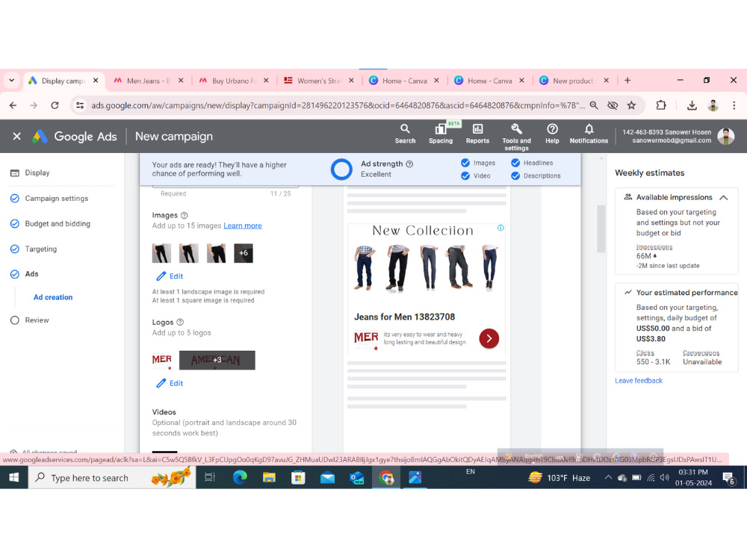This screenshot has width=747, height=560.
Task: Click the Learn more link for images
Action: click(243, 225)
